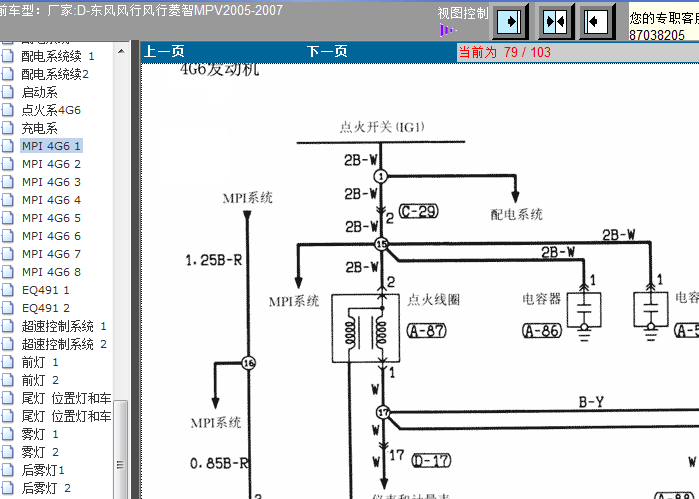Viewport: 699px width, 499px height.
Task: Click the tree list scrollbar thumb
Action: click(x=121, y=450)
